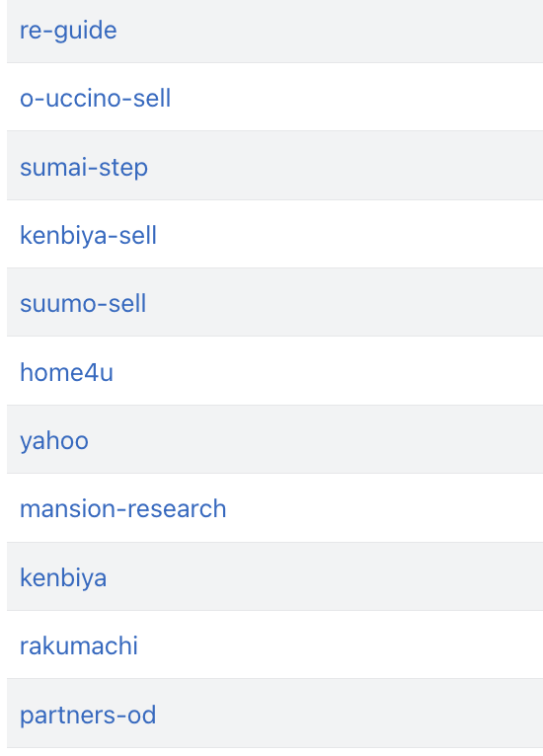Select the table row containing re-guide
The height and width of the screenshot is (756, 543).
tap(274, 32)
